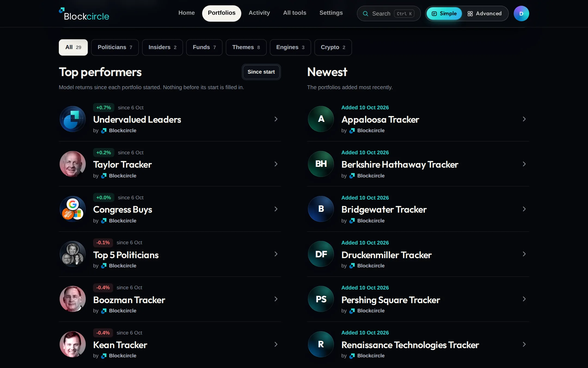Click Blockcircle author icon under Appaloosa Tracker

click(x=352, y=131)
